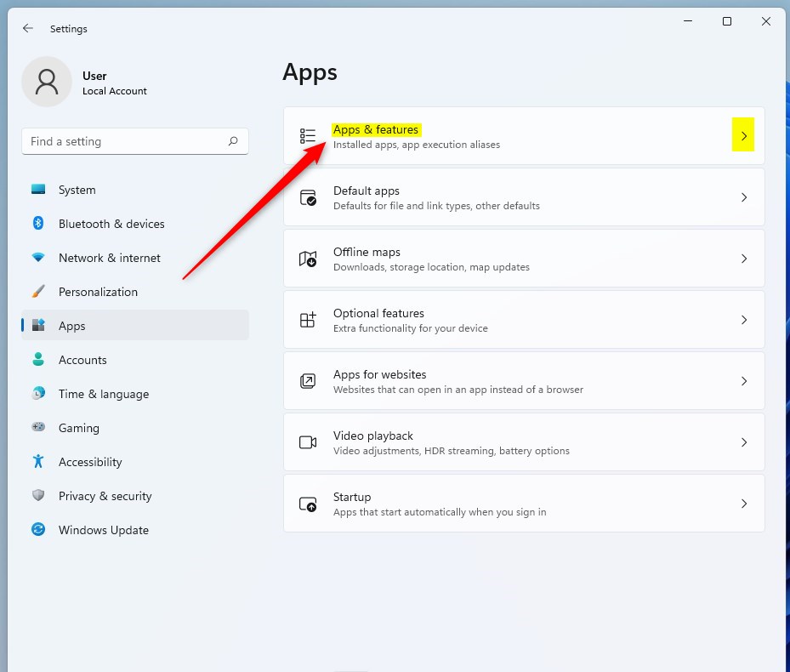Open Windows Update via its icon

pos(38,530)
